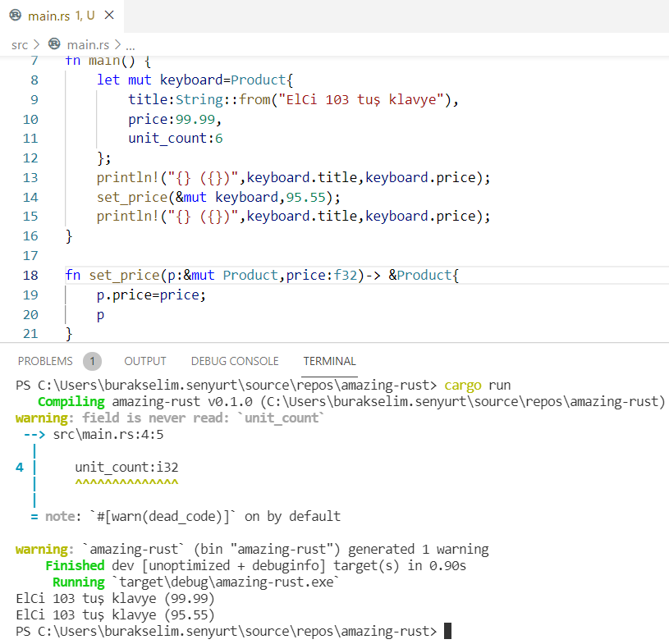The height and width of the screenshot is (644, 669).
Task: Switch to the PROBLEMS panel tab
Action: click(45, 361)
